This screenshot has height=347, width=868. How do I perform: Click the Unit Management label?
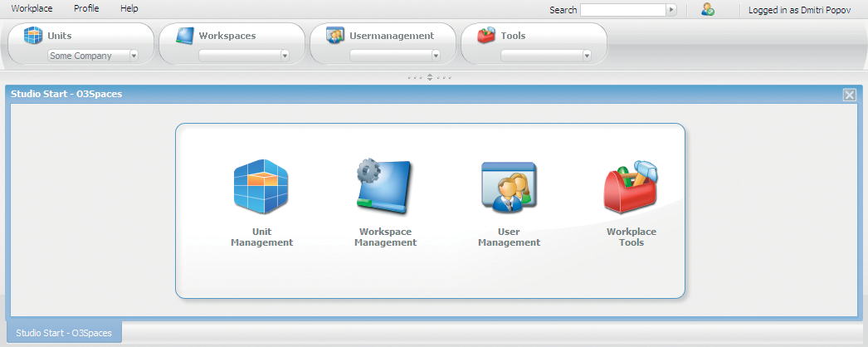(x=262, y=237)
